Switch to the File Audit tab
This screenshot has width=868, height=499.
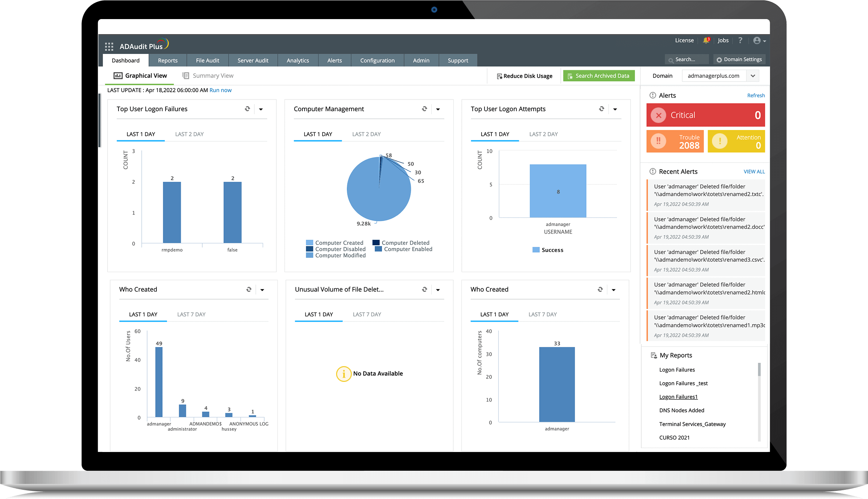(x=207, y=61)
